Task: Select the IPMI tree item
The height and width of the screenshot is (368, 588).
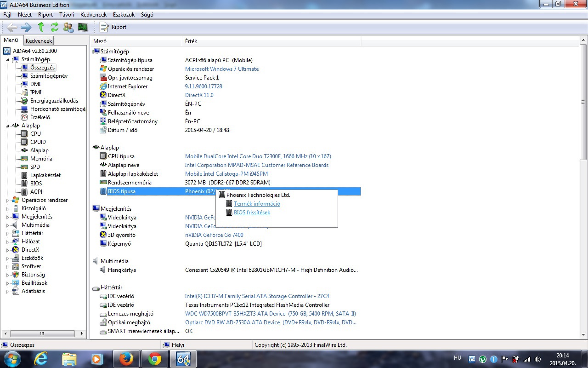Action: (36, 92)
